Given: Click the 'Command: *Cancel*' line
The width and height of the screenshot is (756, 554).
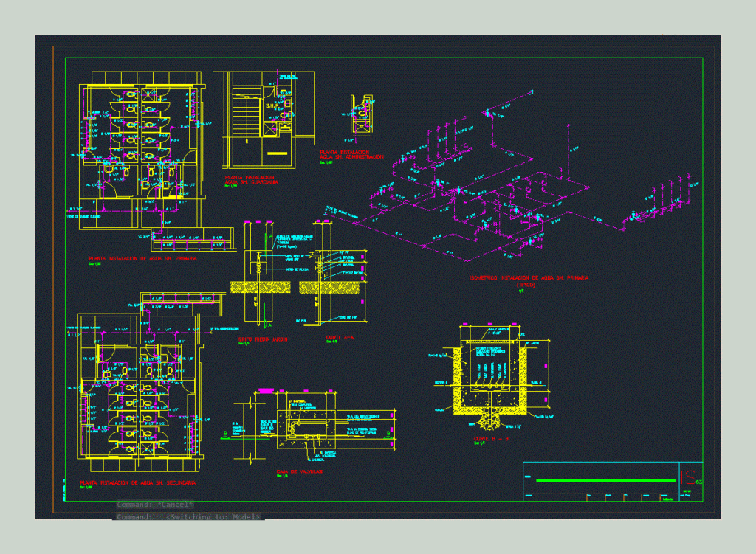Looking at the screenshot, I should coord(155,505).
